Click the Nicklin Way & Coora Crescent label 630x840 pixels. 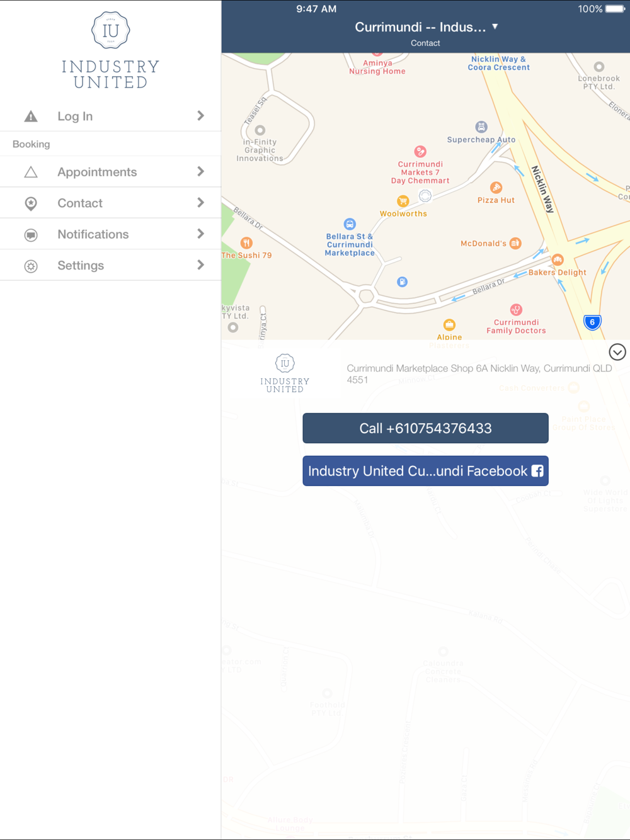click(x=498, y=63)
